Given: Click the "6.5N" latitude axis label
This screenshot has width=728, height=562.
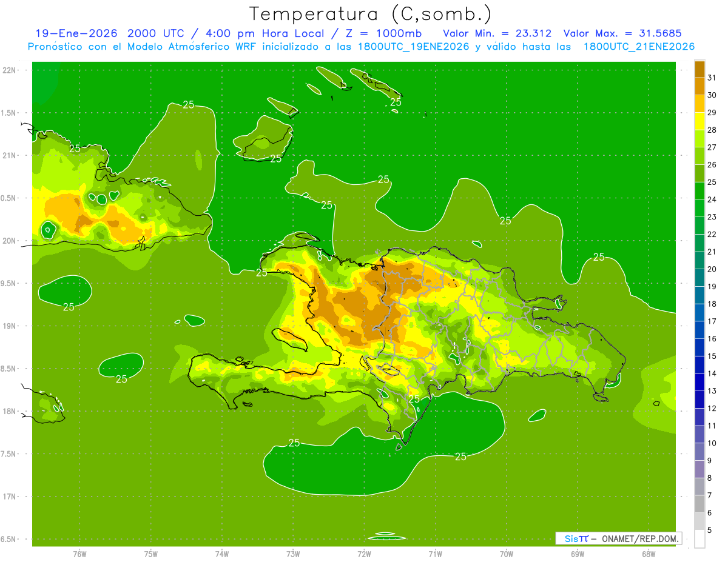Looking at the screenshot, I should click(x=9, y=539).
